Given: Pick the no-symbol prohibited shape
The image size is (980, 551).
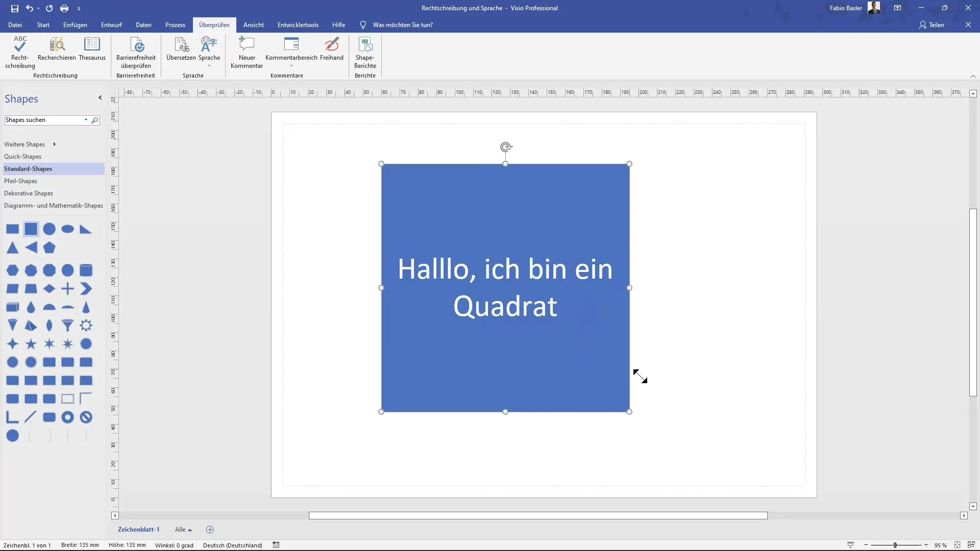Looking at the screenshot, I should (86, 417).
